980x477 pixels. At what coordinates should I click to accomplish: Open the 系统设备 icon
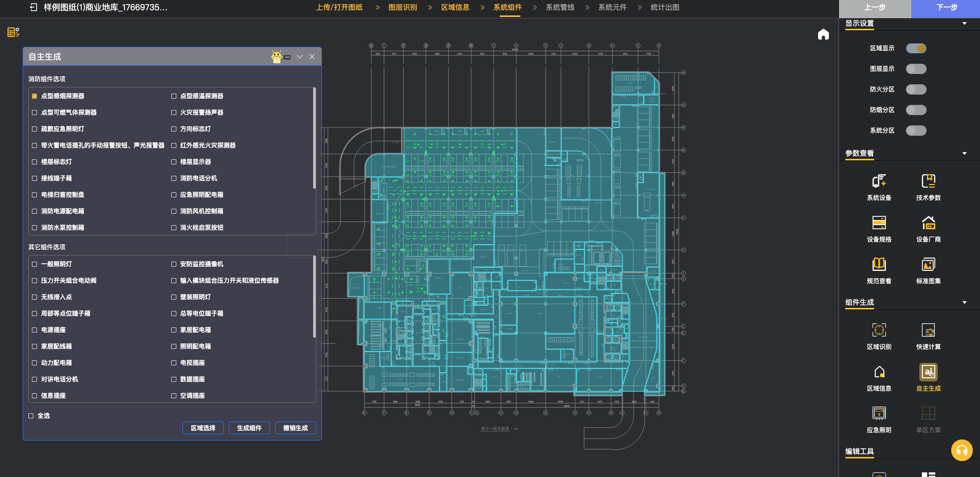click(879, 181)
